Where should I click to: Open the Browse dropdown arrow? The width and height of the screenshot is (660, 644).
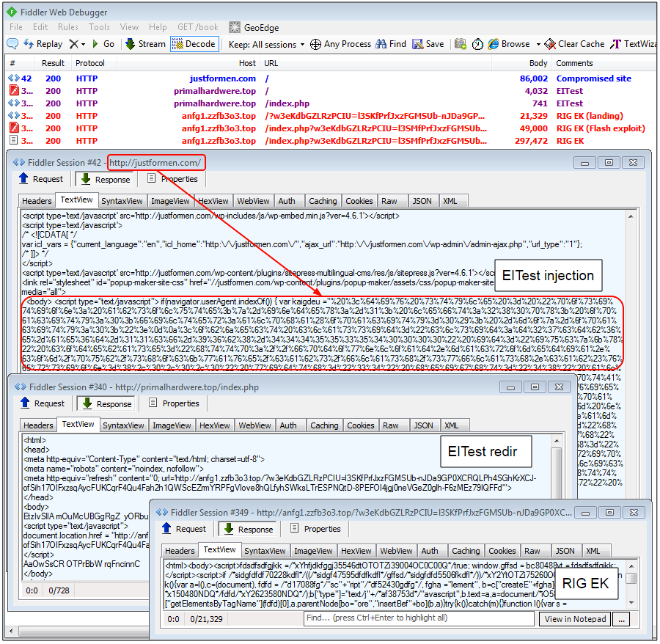click(538, 44)
